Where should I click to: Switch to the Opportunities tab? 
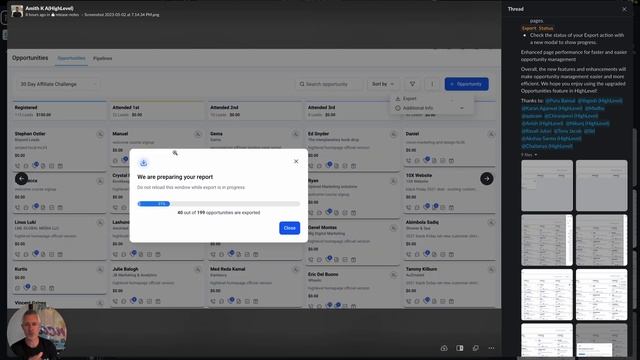[x=71, y=58]
